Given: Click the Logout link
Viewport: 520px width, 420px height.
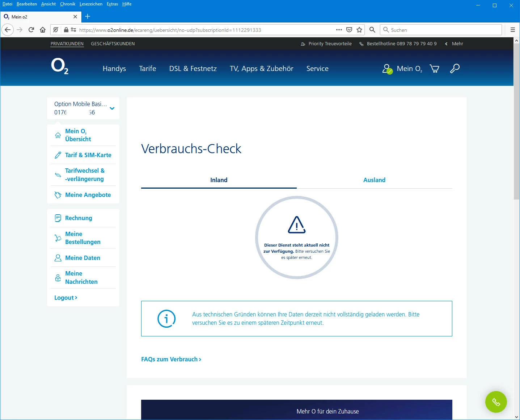Looking at the screenshot, I should click(65, 298).
